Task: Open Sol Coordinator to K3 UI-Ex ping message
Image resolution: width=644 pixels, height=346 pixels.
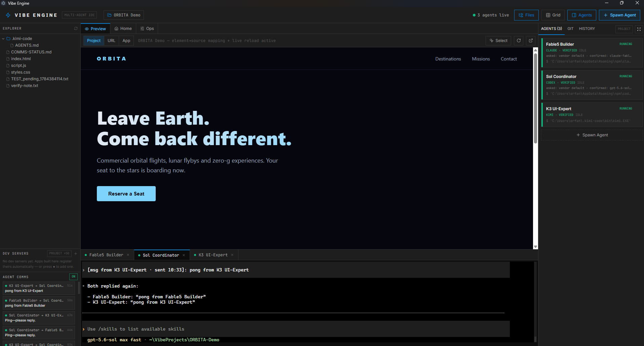Action: click(39, 318)
